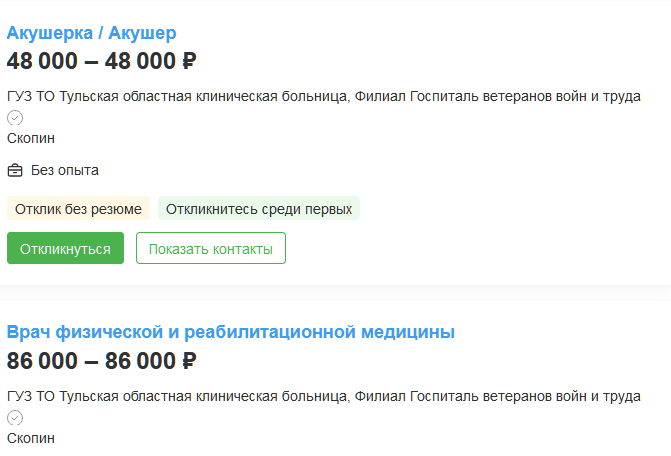Click Филиал Госпиталь ветеранов under Врач listing
The height and width of the screenshot is (456, 671).
498,397
